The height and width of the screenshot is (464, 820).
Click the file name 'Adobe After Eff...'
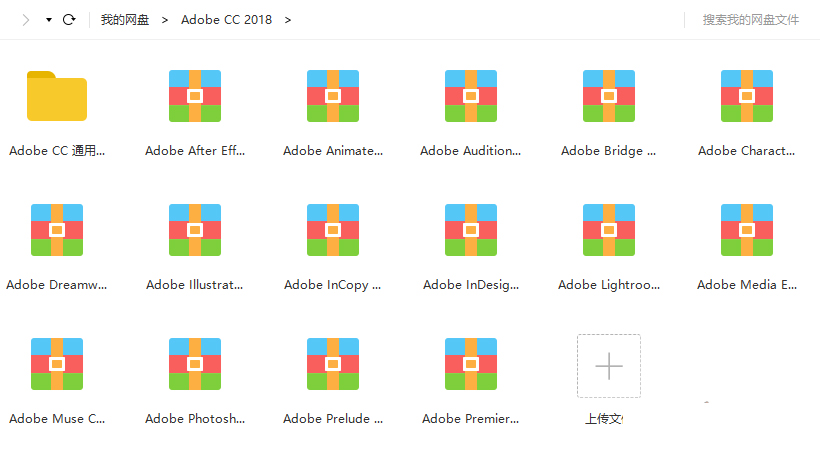[x=195, y=151]
